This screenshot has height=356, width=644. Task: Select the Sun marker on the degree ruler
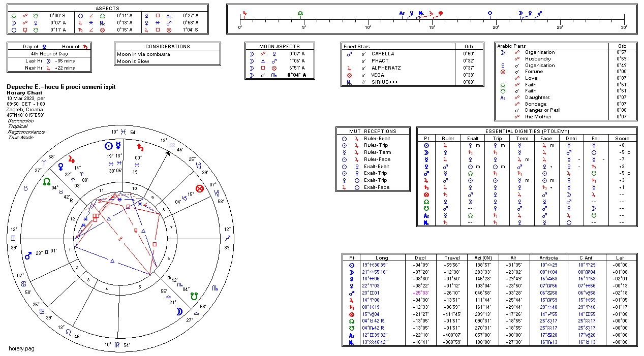click(x=490, y=13)
